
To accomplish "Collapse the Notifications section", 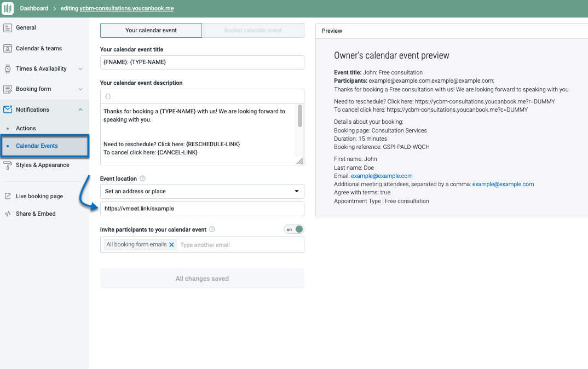I will point(82,109).
